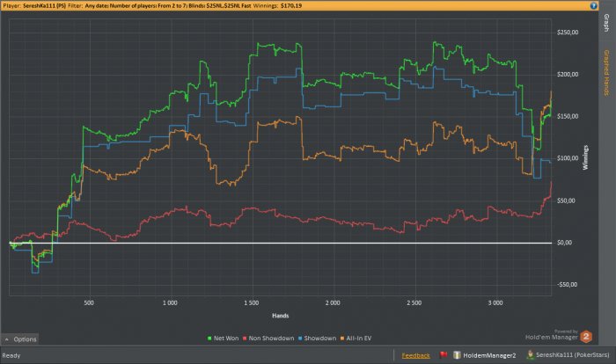The height and width of the screenshot is (364, 616).
Task: Toggle the Non Showdown legend label
Action: pos(271,339)
